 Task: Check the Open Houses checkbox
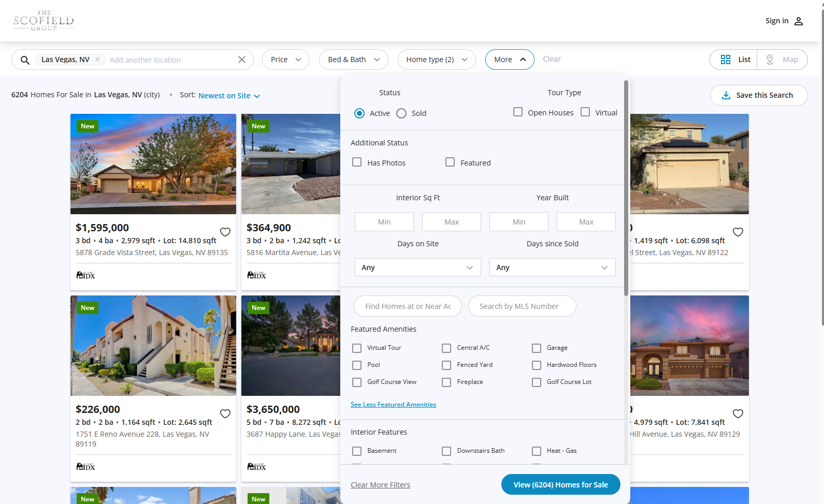518,112
